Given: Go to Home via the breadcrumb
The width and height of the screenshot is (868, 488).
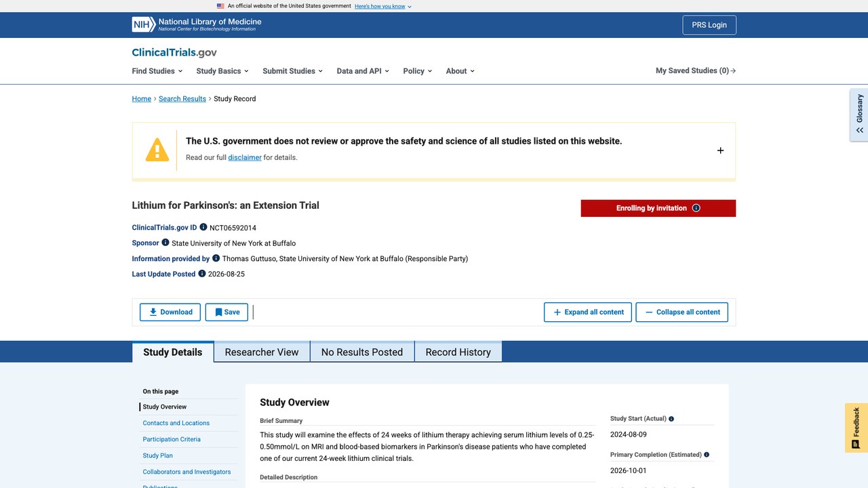Looking at the screenshot, I should tap(142, 98).
